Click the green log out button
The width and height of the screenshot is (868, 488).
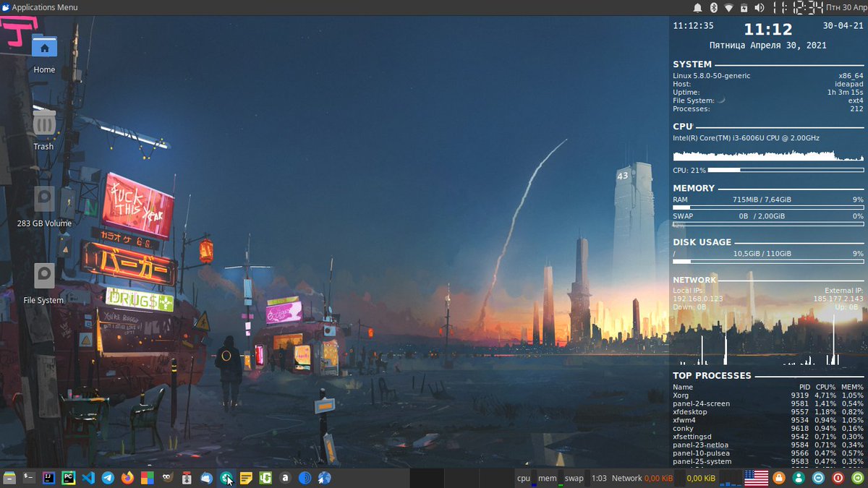858,478
